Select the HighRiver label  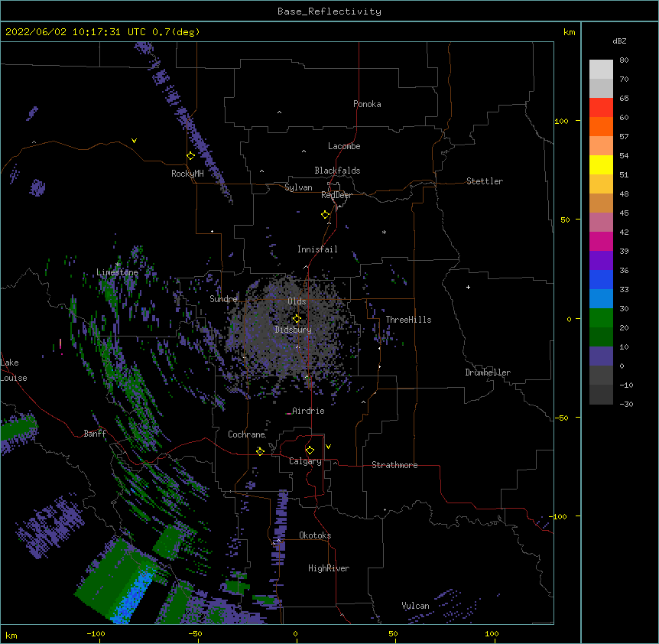329,568
